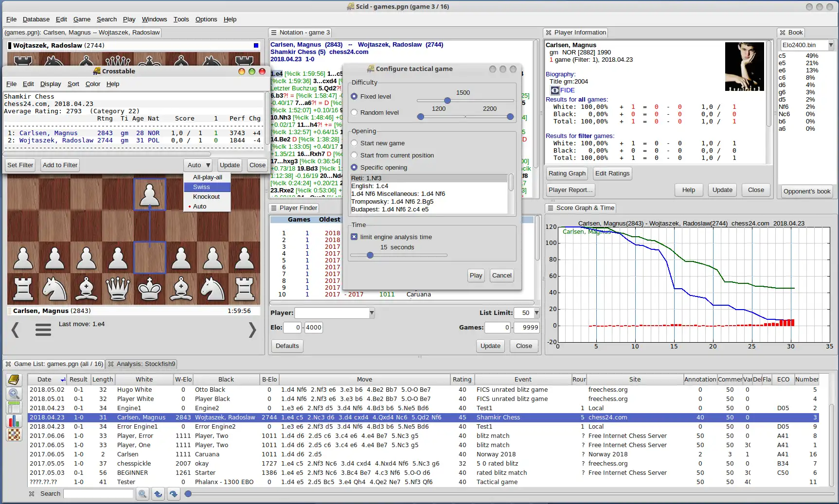Uncheck limit engine analysis time checkbox
This screenshot has height=504, width=839.
[x=354, y=237]
